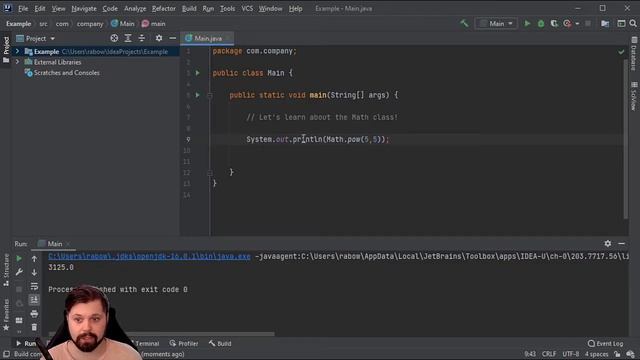Print the Run console output
Image resolution: width=640 pixels, height=360 pixels.
point(34,313)
